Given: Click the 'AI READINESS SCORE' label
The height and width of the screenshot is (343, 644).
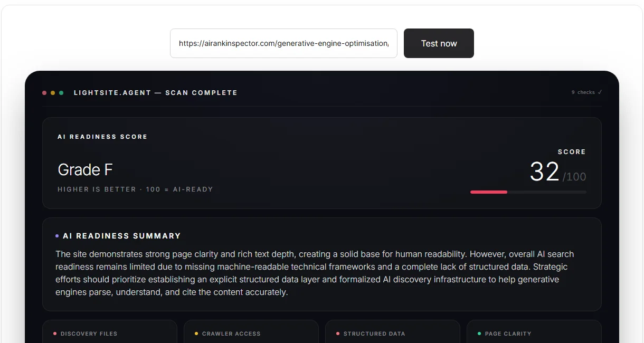Looking at the screenshot, I should pyautogui.click(x=102, y=137).
